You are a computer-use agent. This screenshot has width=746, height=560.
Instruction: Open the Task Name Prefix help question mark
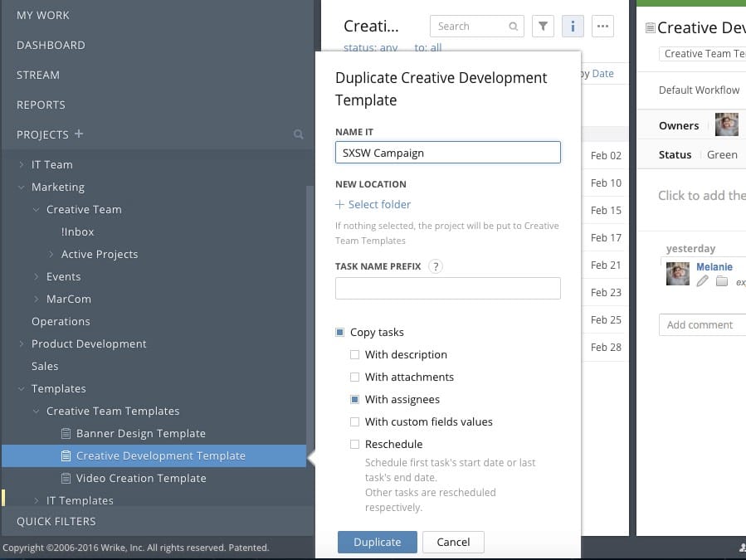click(x=437, y=268)
